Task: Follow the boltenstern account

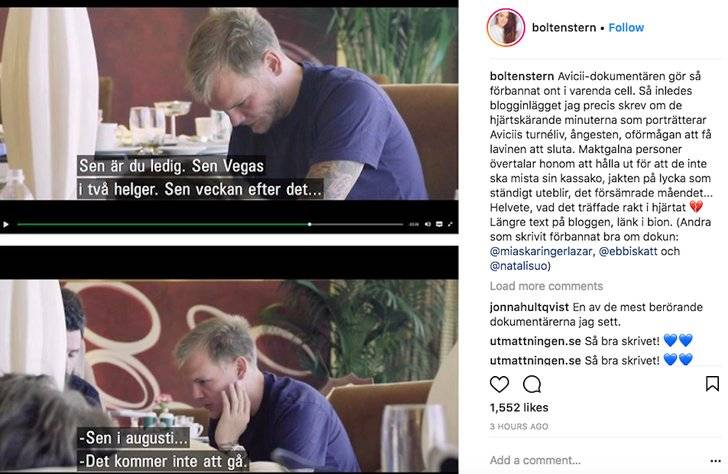Action: pos(626,28)
